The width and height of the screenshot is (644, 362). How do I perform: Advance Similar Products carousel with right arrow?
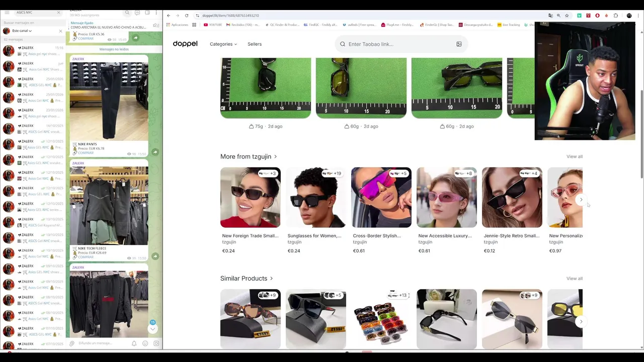pos(581,322)
